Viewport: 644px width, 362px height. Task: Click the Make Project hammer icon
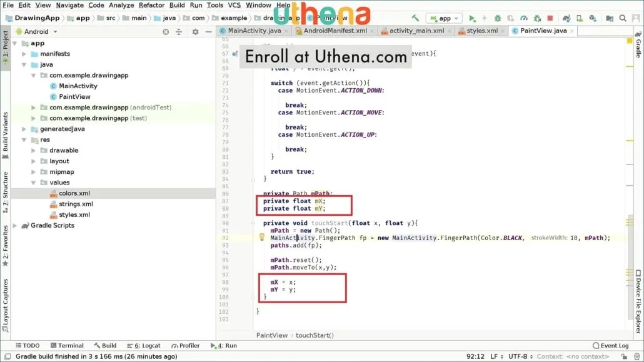tap(415, 18)
